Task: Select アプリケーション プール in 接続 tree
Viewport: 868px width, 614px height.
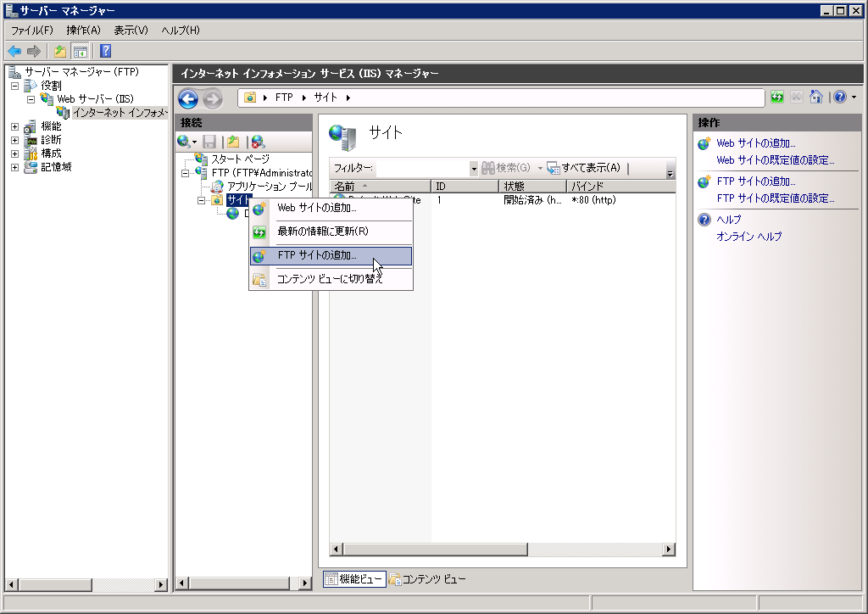Action: pyautogui.click(x=270, y=187)
